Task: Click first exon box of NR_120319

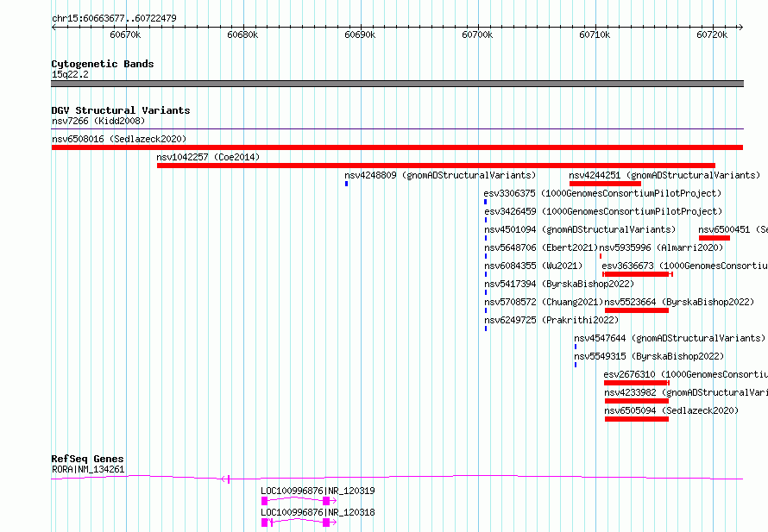Action: click(265, 501)
